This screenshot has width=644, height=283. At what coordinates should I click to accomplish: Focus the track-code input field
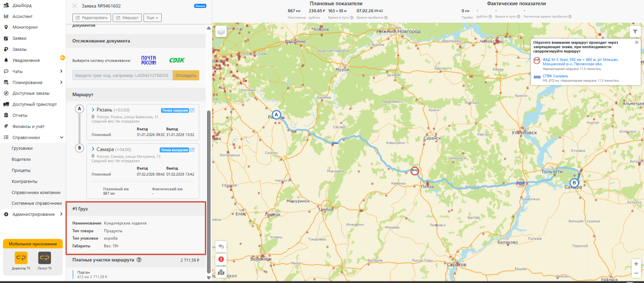[122, 75]
